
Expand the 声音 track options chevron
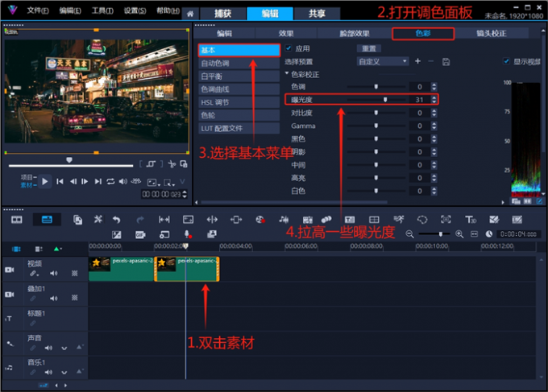tap(64, 348)
